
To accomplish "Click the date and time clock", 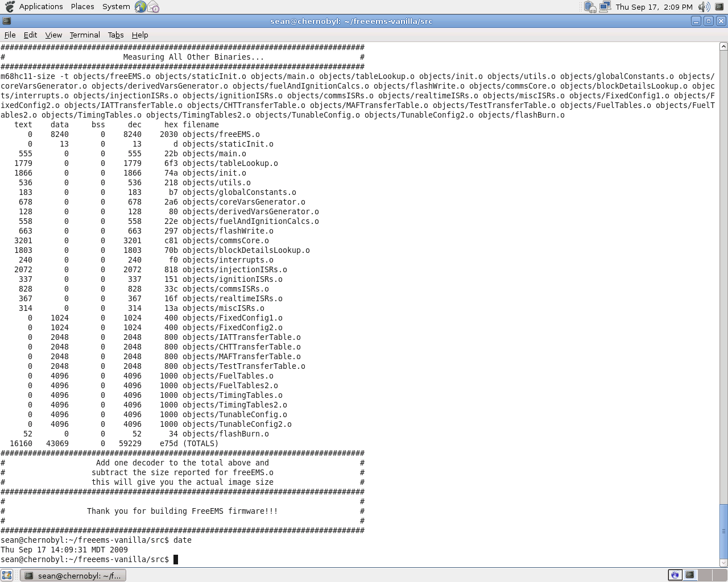I will point(654,7).
